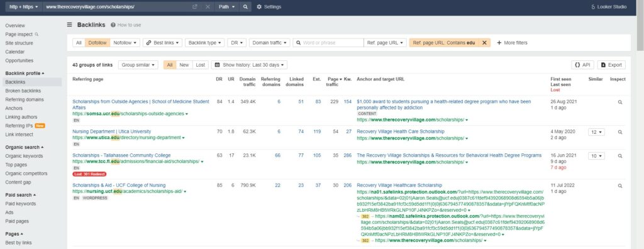Collapse the Pages section
Screen dimensions: 644x249
[14, 234]
